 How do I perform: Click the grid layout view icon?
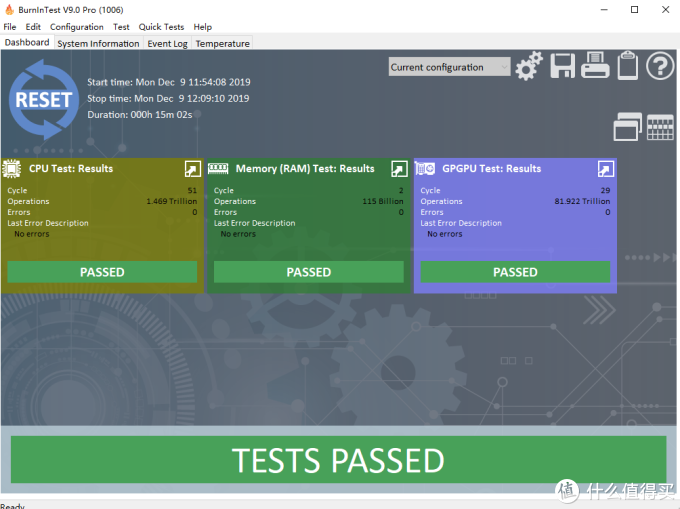pyautogui.click(x=660, y=127)
